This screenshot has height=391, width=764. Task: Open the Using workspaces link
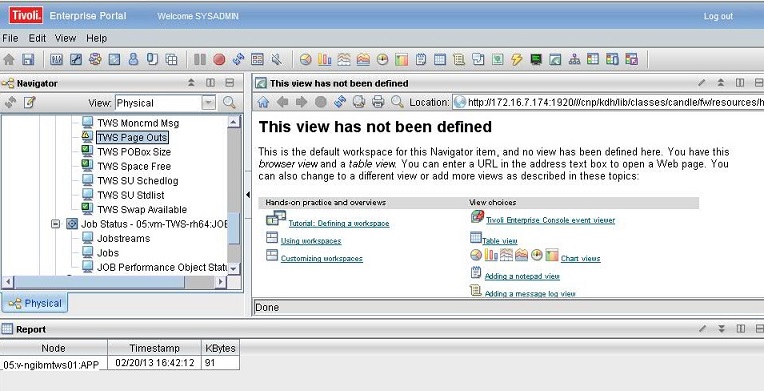311,241
